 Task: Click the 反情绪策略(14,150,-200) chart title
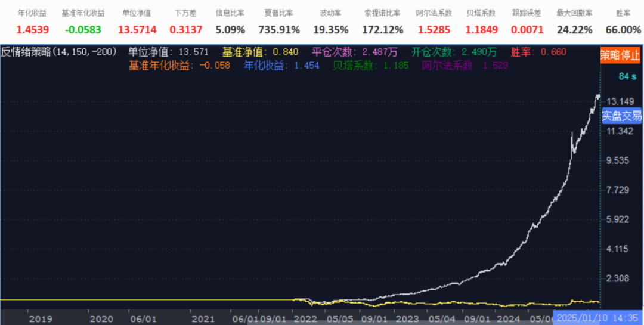(58, 52)
